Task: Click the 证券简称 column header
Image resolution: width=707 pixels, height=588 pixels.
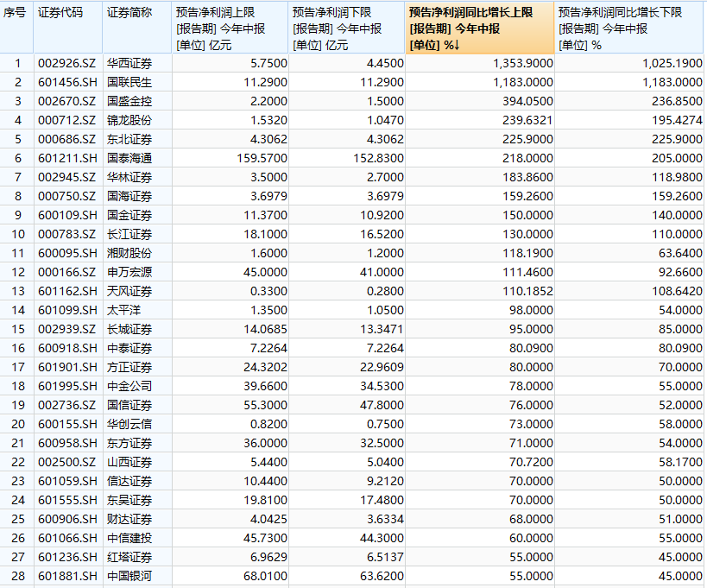Action: click(x=129, y=13)
